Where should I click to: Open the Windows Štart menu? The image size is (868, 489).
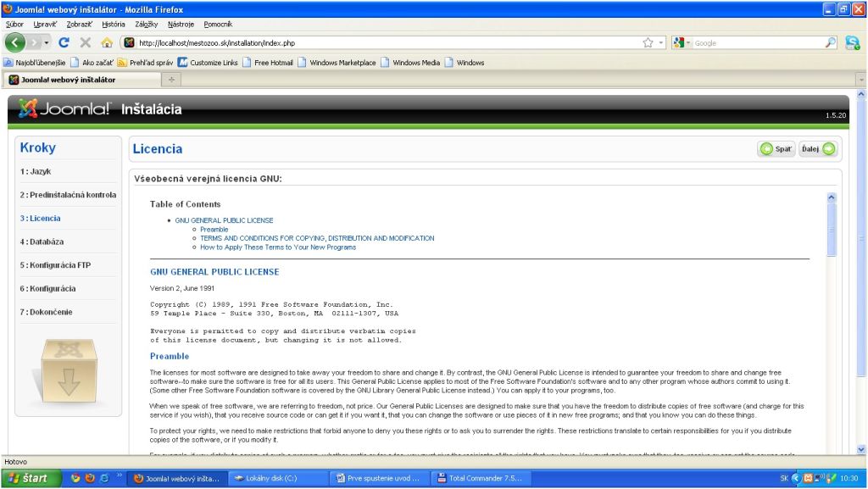pos(31,478)
